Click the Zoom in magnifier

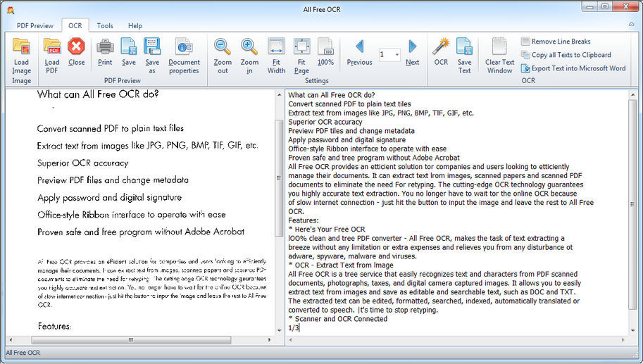[x=249, y=46]
